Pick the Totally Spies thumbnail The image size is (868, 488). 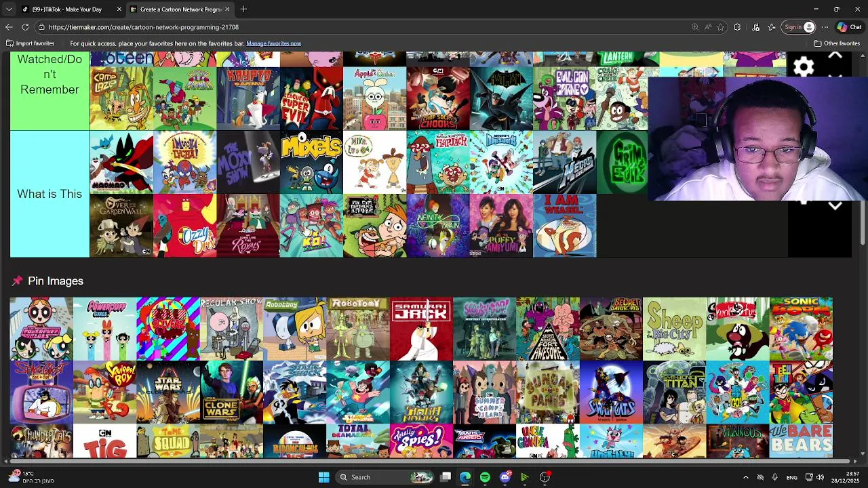[421, 441]
